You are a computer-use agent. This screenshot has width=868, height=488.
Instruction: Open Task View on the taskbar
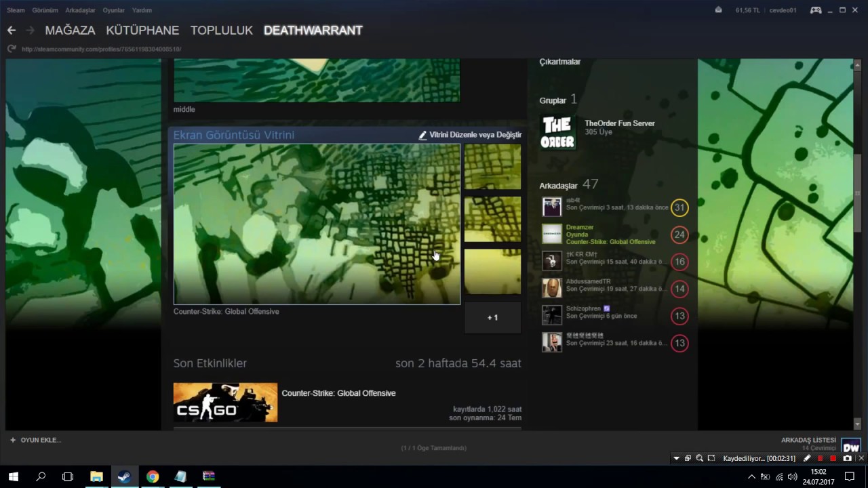pos(68,476)
